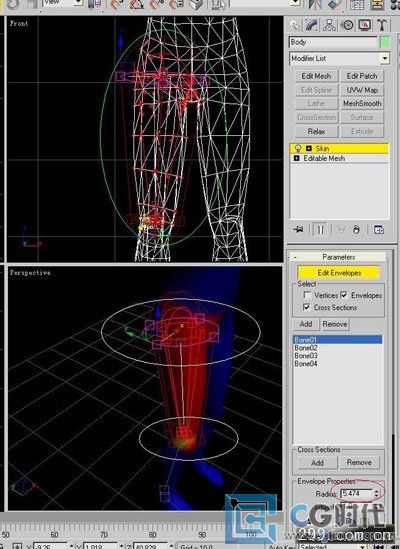This screenshot has width=400, height=549.
Task: Open the named selection sets dropdown arrow
Action: [296, 2]
